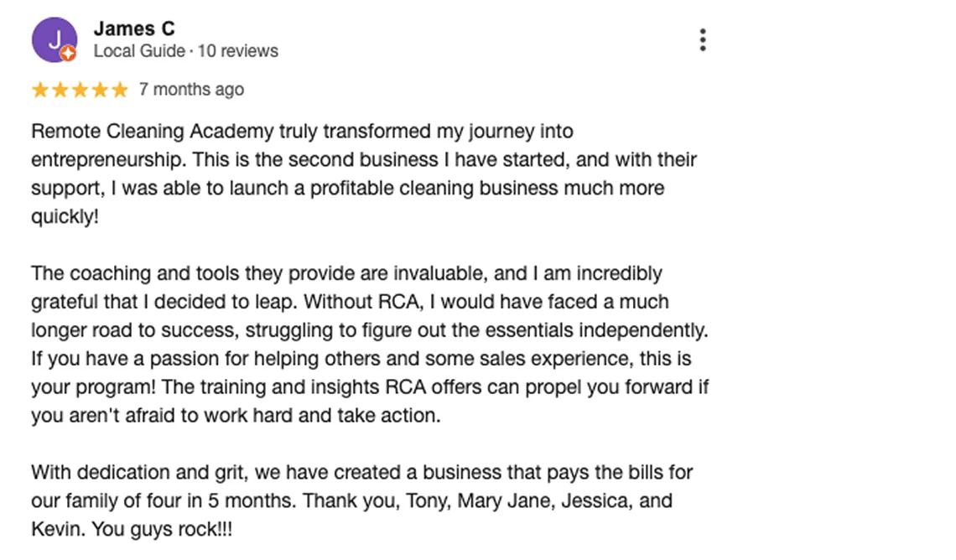Screen dimensions: 956x560
Task: Click the word quickly! ending first paragraph
Action: point(65,216)
